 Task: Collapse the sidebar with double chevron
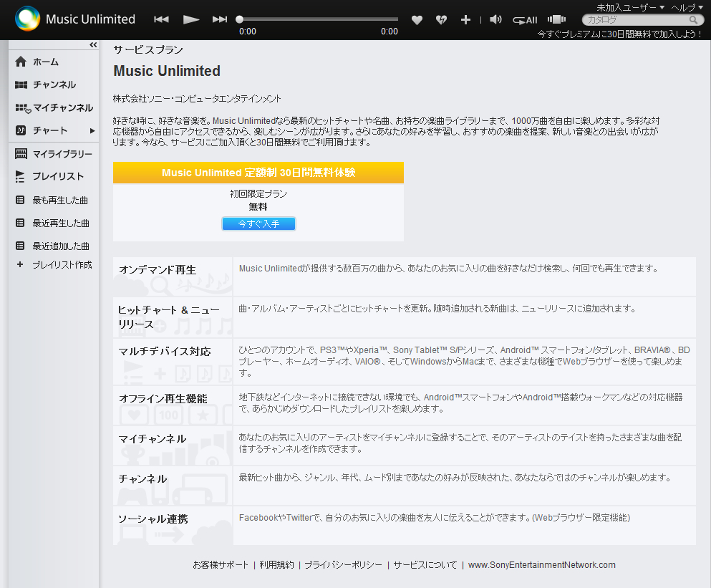coord(93,44)
